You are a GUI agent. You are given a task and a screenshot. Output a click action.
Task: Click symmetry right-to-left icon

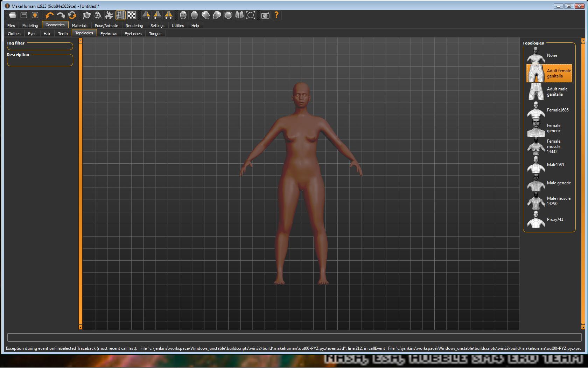(146, 15)
